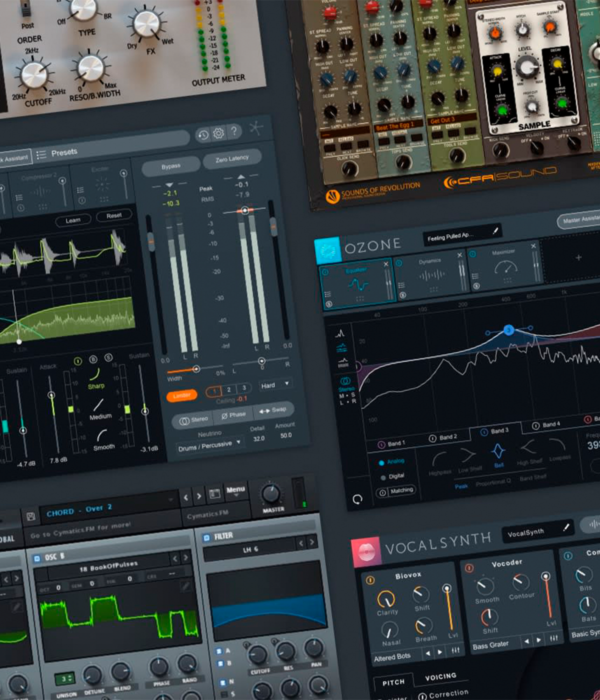Screen dimensions: 600x700
Task: Open the Hard mode dropdown
Action: tap(274, 384)
